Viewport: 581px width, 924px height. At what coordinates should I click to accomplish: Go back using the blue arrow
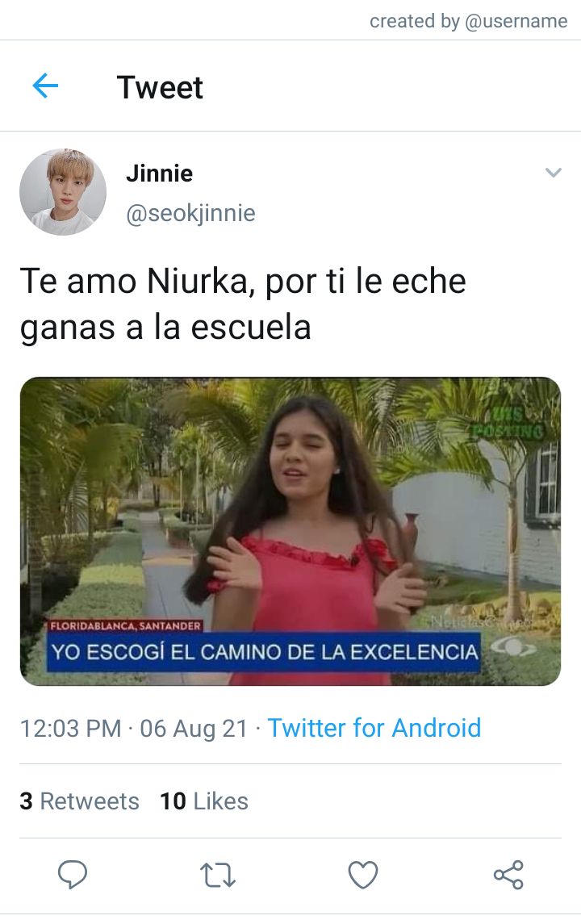coord(45,86)
